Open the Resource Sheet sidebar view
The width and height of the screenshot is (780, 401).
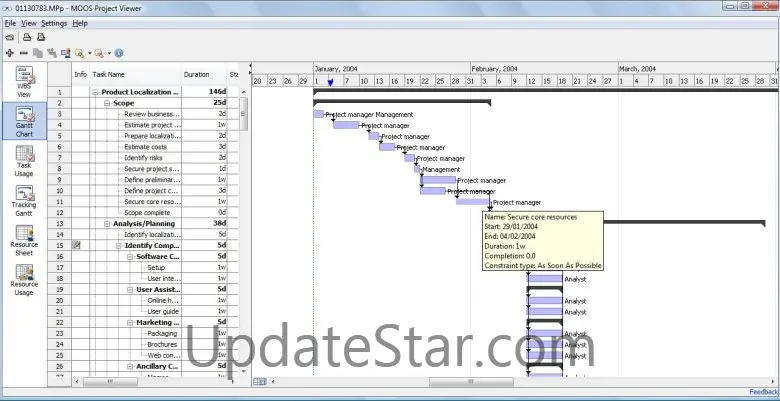tap(24, 240)
